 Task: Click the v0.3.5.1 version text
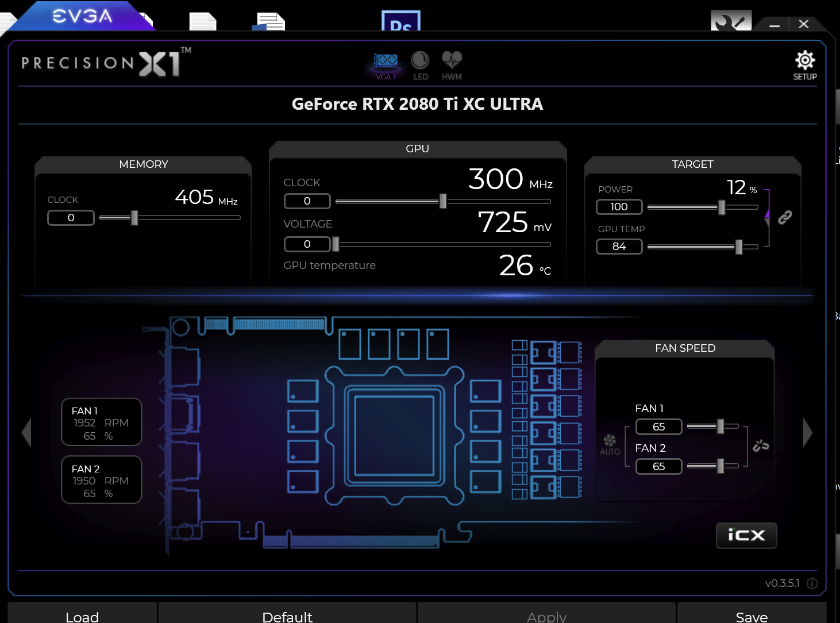[x=782, y=583]
